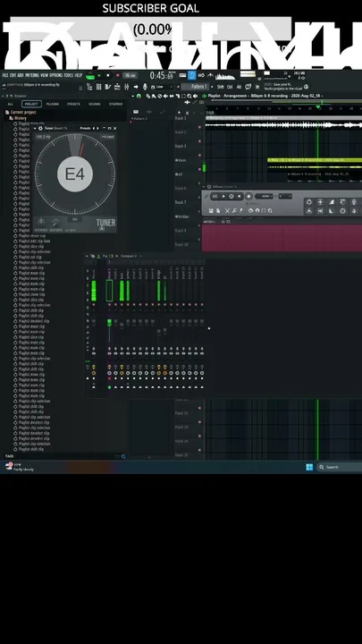
Task: Click Edison wrench tools icon
Action: [234, 211]
